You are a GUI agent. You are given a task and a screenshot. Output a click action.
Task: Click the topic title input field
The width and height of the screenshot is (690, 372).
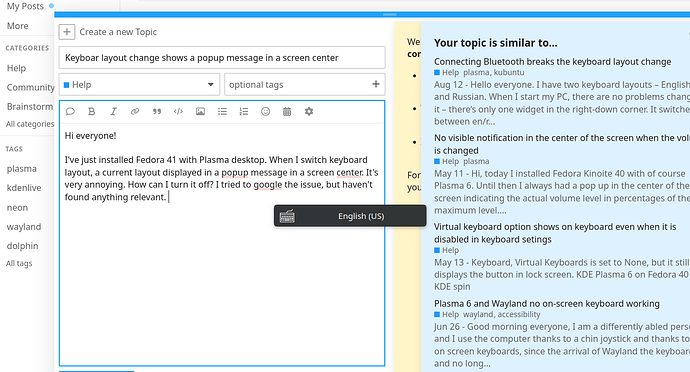(x=222, y=58)
